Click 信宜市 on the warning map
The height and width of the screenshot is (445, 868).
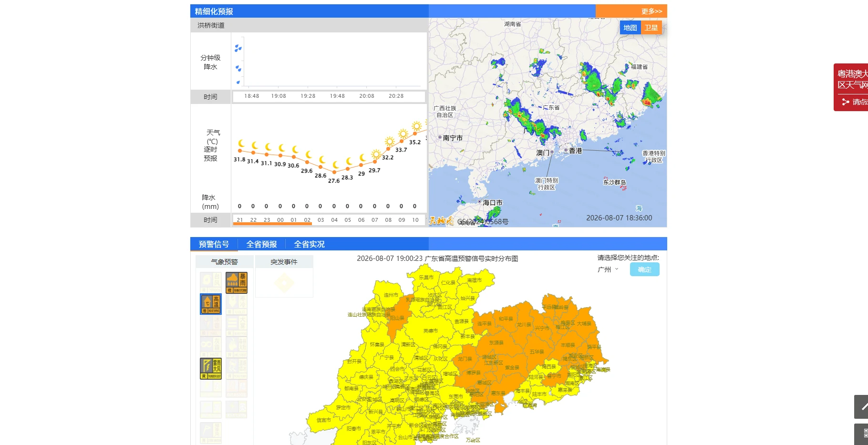[x=324, y=420]
